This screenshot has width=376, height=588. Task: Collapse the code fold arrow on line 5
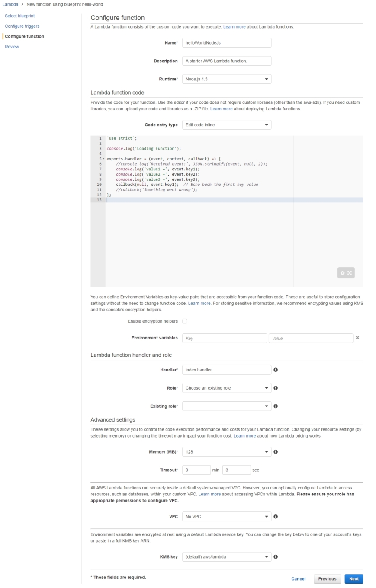103,159
